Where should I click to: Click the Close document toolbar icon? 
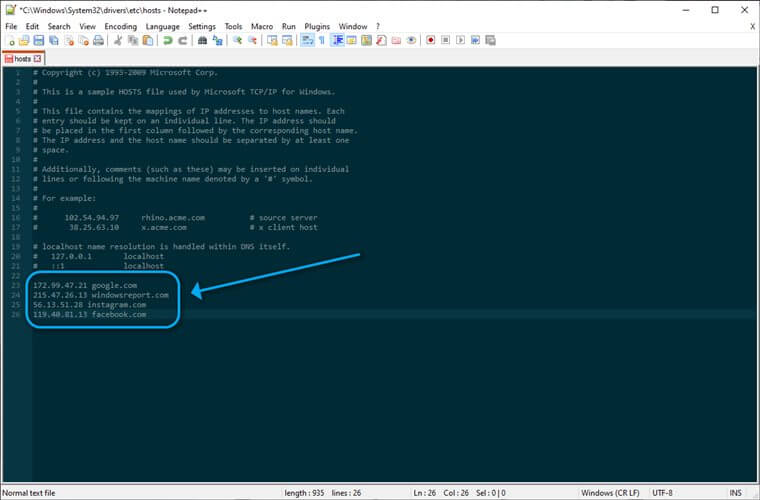[x=69, y=41]
